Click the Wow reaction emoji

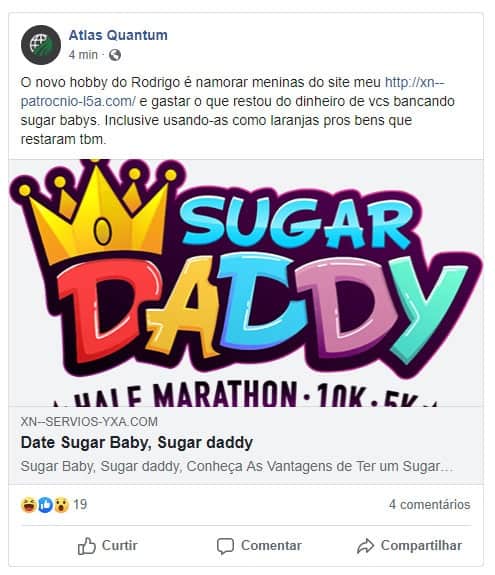(62, 505)
